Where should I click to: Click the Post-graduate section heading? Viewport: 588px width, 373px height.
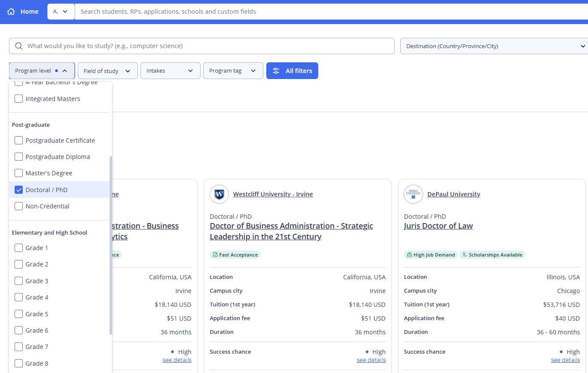point(31,125)
